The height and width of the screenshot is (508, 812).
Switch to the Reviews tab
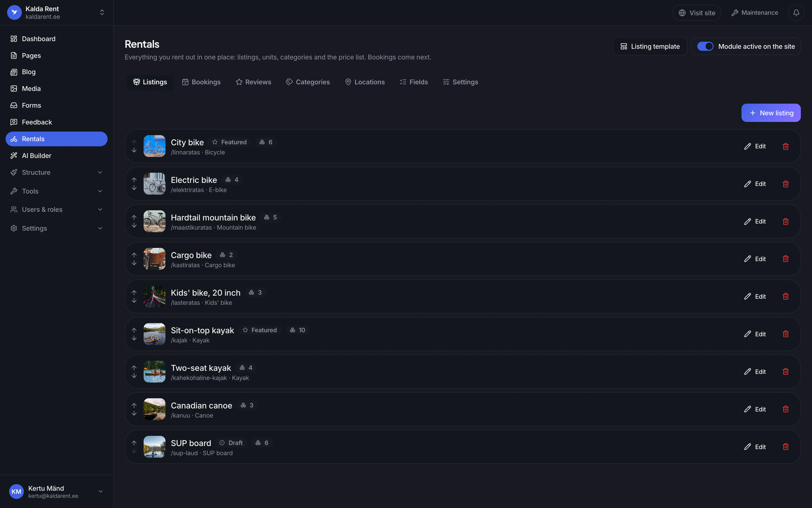pos(253,82)
